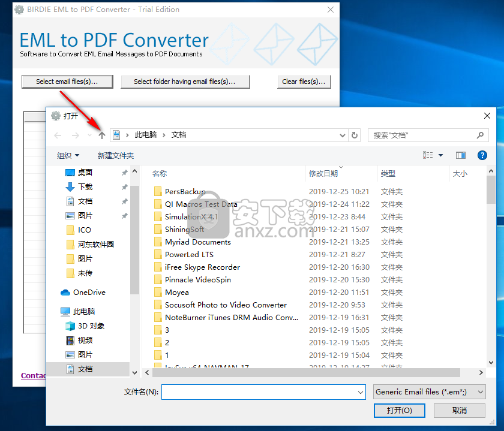Viewport: 504px width, 431px height.
Task: Select 下载 in quick access
Action: click(x=85, y=187)
